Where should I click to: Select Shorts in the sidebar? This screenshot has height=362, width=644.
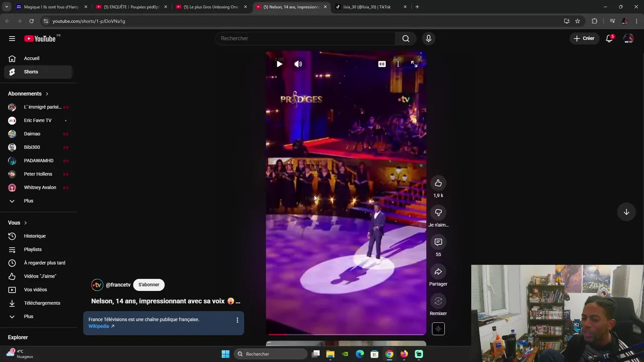click(39, 72)
